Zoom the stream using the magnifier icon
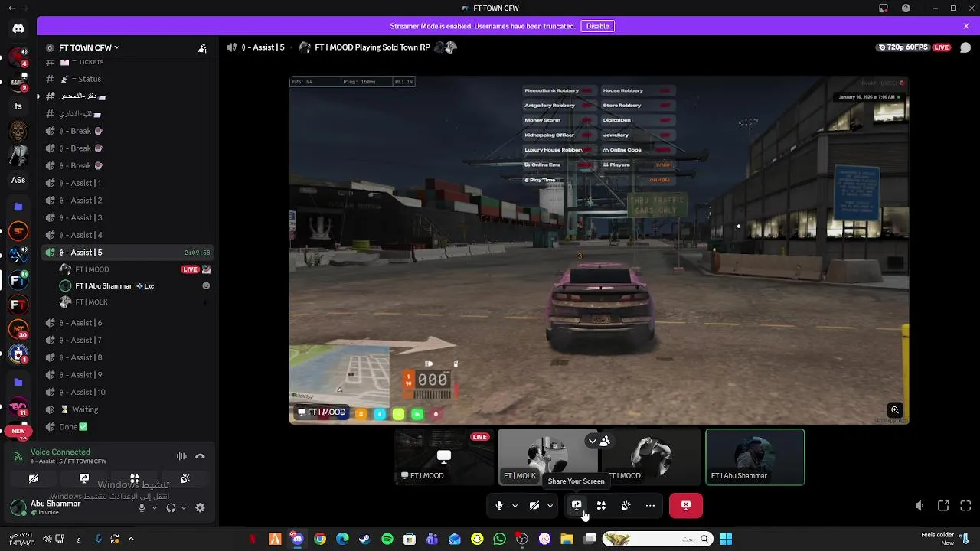The image size is (980, 551). pyautogui.click(x=894, y=410)
